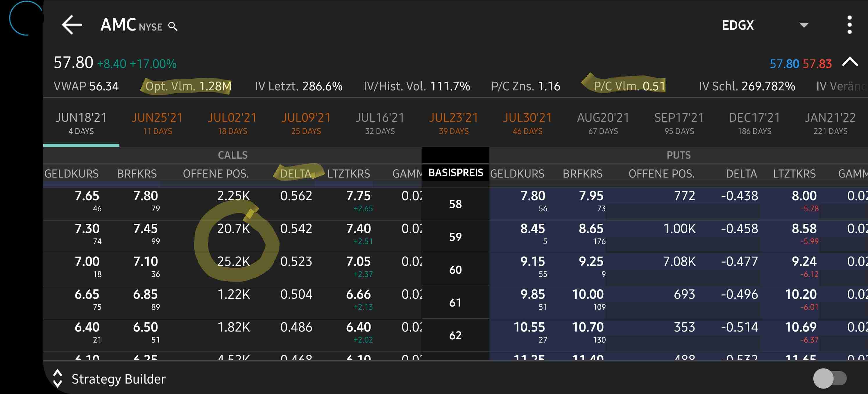Tap the loading circle at top left
Image resolution: width=868 pixels, height=394 pixels.
click(x=25, y=18)
